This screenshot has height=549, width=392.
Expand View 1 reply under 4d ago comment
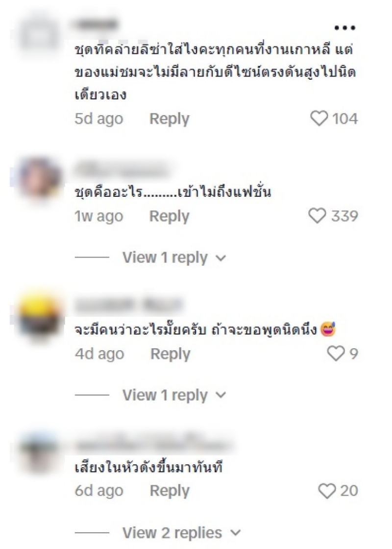click(174, 395)
